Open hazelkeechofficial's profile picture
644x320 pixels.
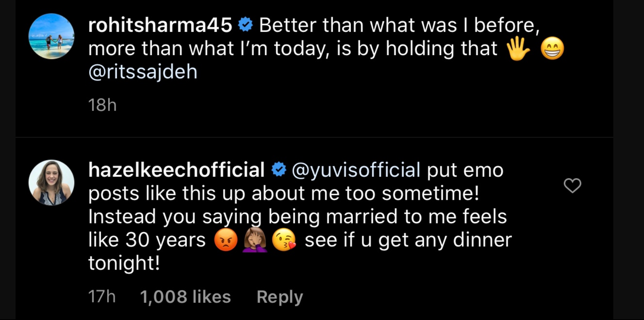(51, 182)
